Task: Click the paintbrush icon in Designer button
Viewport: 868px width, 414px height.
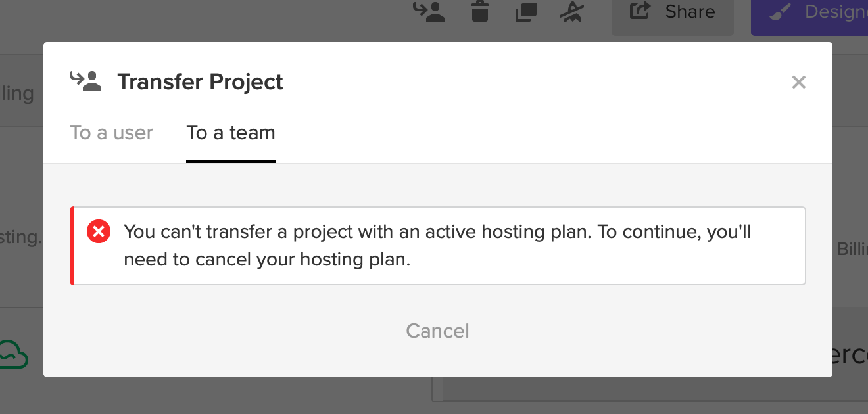Action: pyautogui.click(x=781, y=11)
